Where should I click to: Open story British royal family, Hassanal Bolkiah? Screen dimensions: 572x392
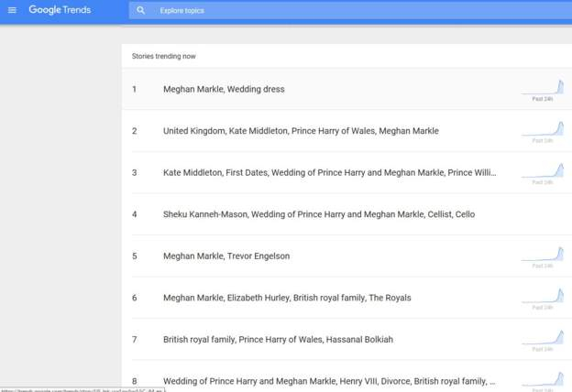278,340
